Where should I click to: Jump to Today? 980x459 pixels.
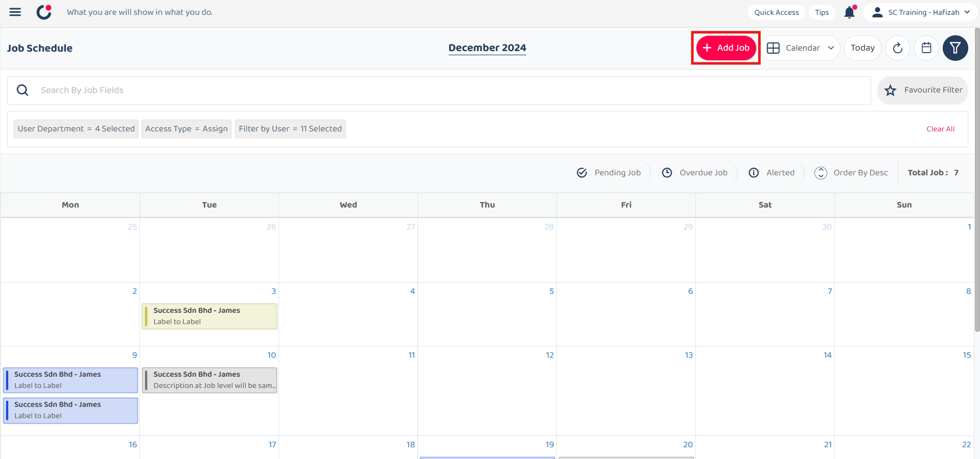[x=862, y=48]
